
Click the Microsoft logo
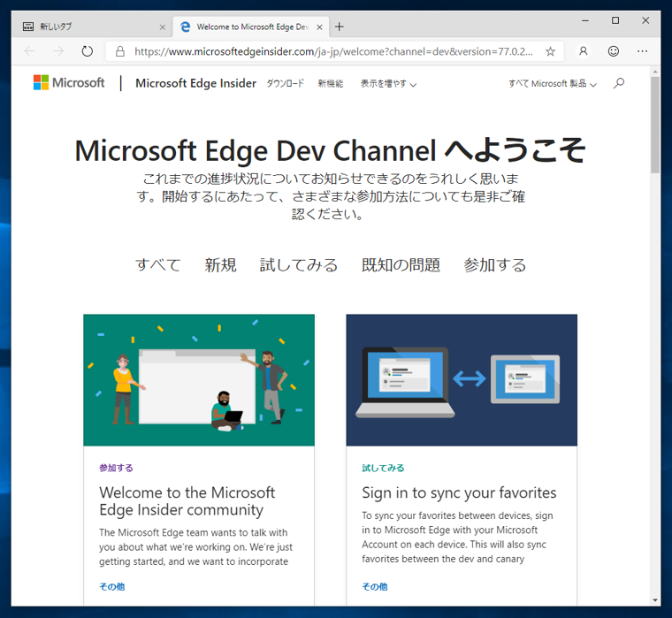69,83
